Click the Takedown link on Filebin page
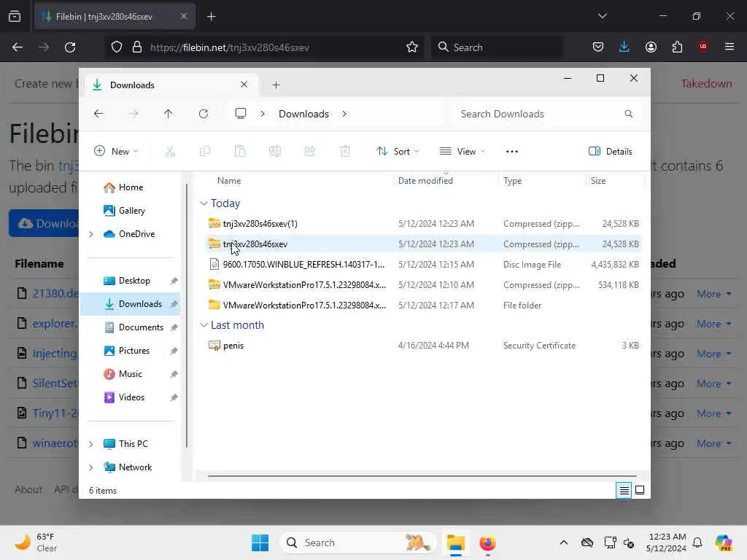747x560 pixels. click(x=706, y=84)
